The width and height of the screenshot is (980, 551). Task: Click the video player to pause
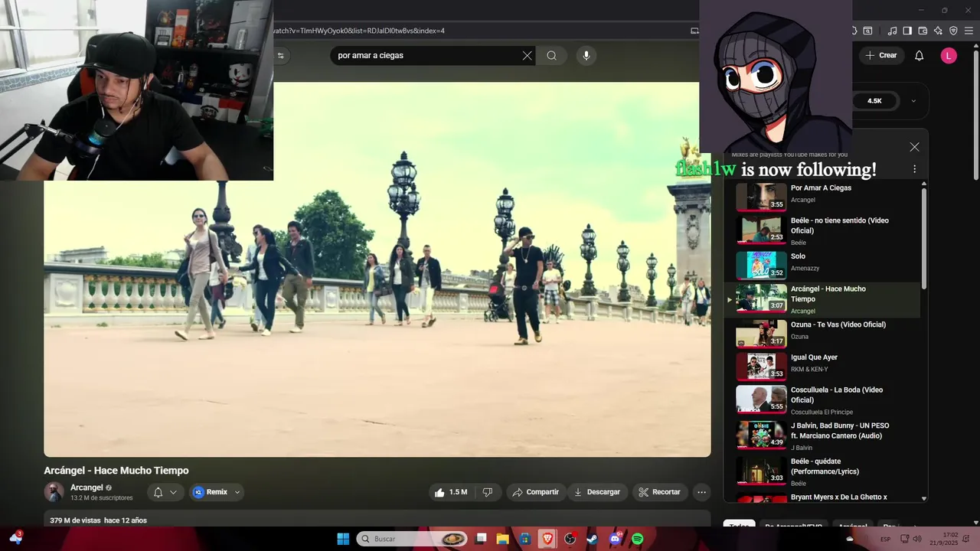pos(377,269)
